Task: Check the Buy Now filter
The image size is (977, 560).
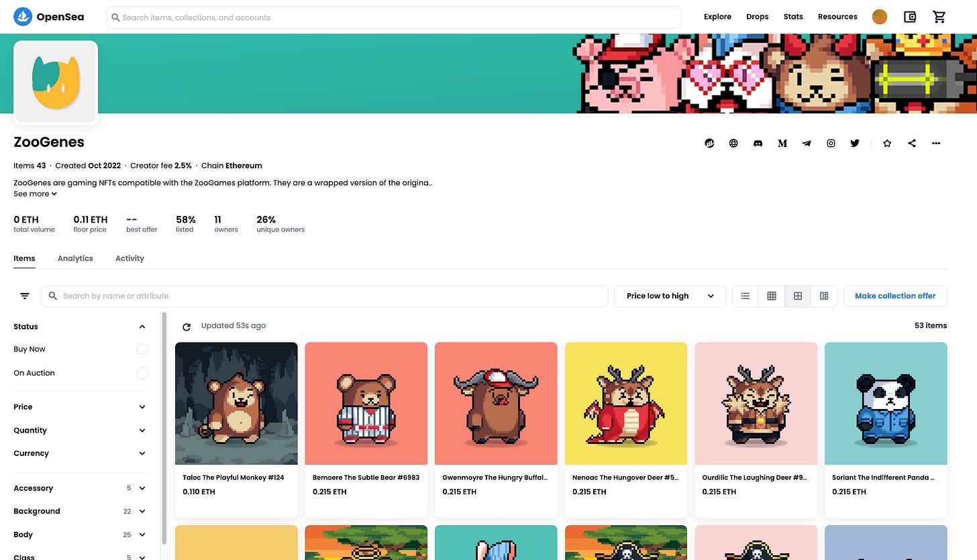Action: pyautogui.click(x=142, y=349)
